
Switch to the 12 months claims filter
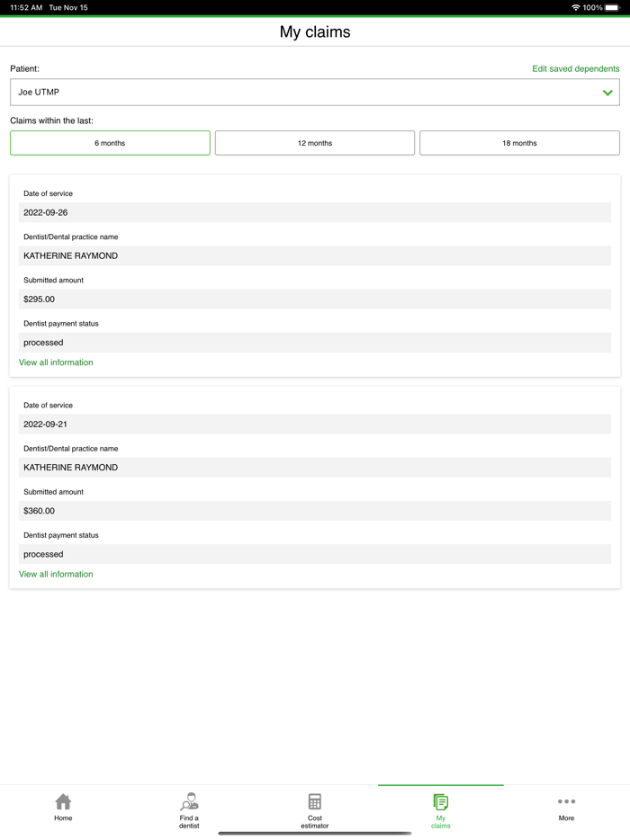pos(314,142)
